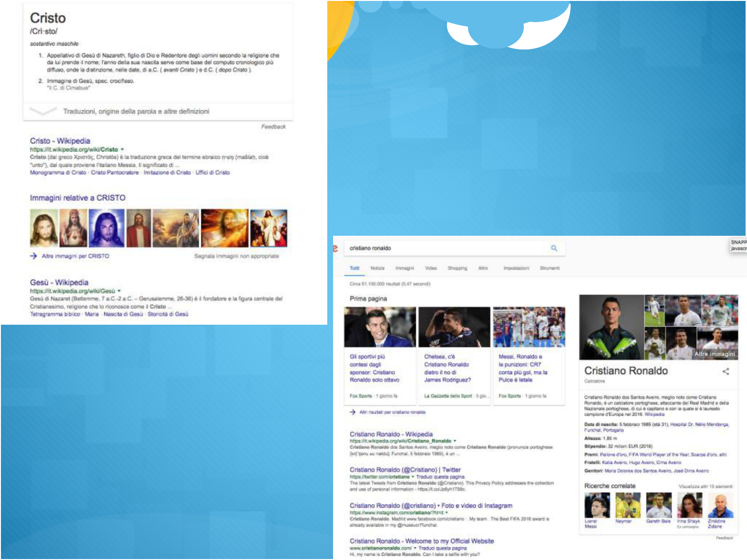747x560 pixels.
Task: Open Cristiano Ronaldo Official Website result
Action: tap(421, 541)
